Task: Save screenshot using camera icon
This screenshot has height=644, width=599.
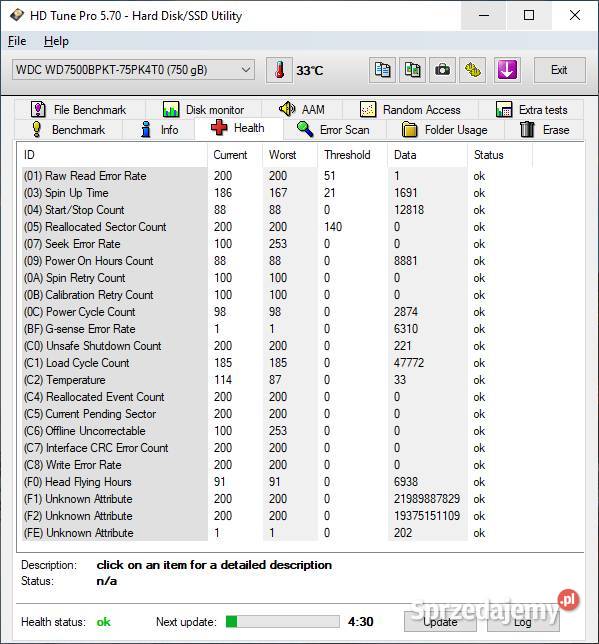Action: [442, 70]
